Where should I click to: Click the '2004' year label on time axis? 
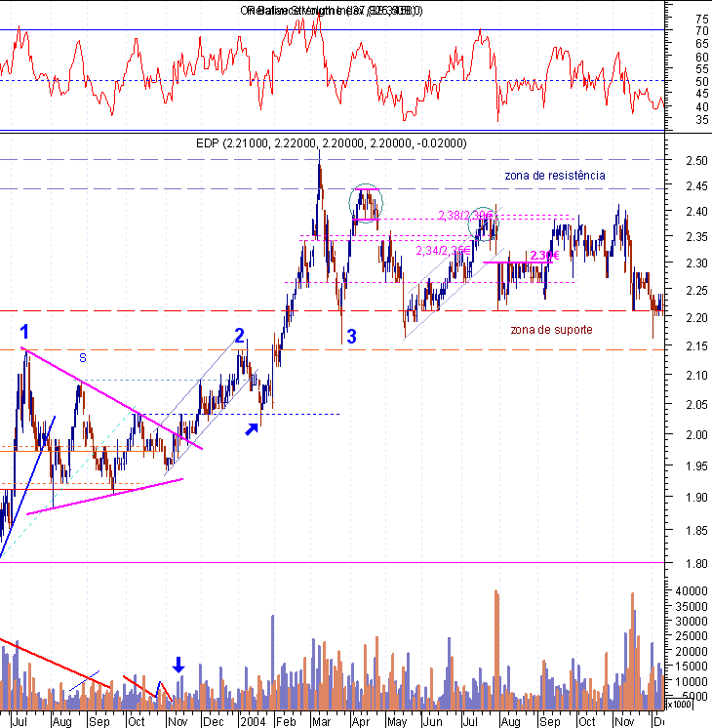[x=253, y=721]
